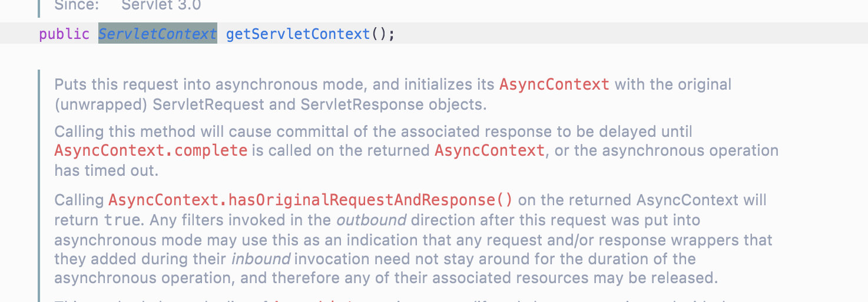Click the italic word inbound

(x=261, y=259)
